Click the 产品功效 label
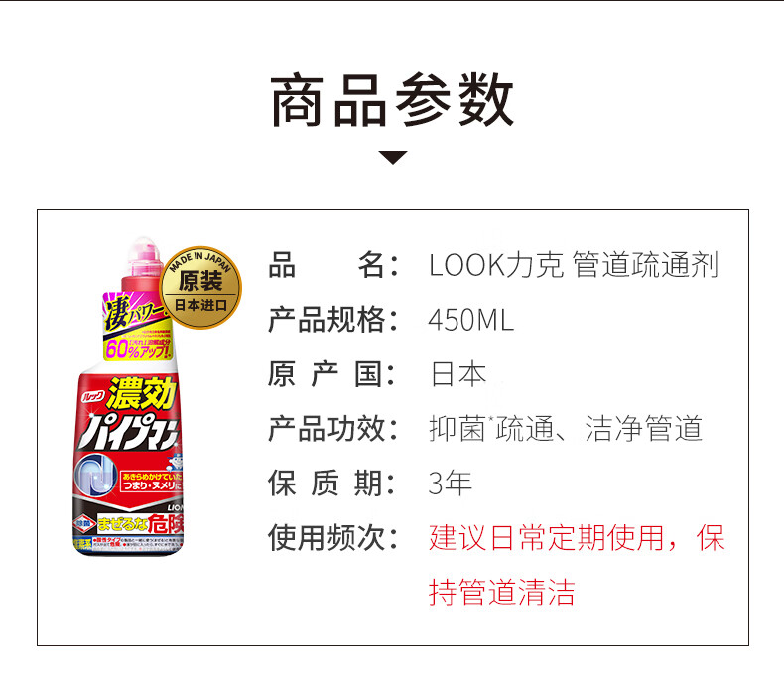 pyautogui.click(x=333, y=429)
